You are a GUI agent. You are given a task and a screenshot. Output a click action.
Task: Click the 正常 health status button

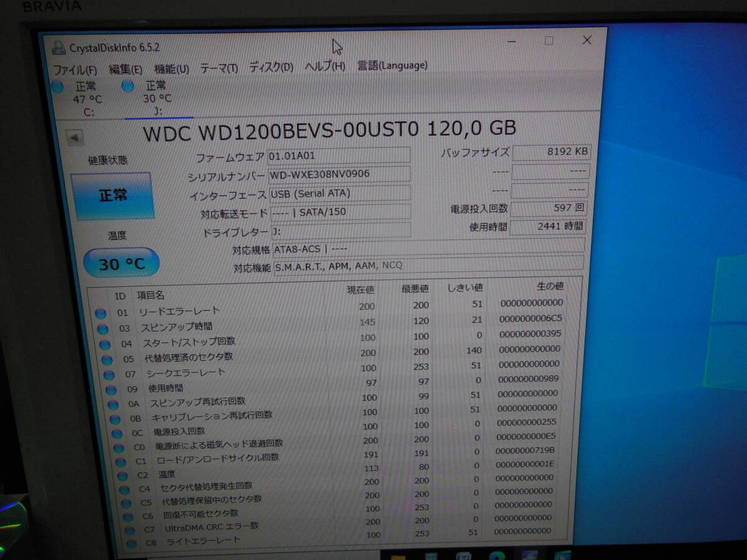[x=112, y=195]
